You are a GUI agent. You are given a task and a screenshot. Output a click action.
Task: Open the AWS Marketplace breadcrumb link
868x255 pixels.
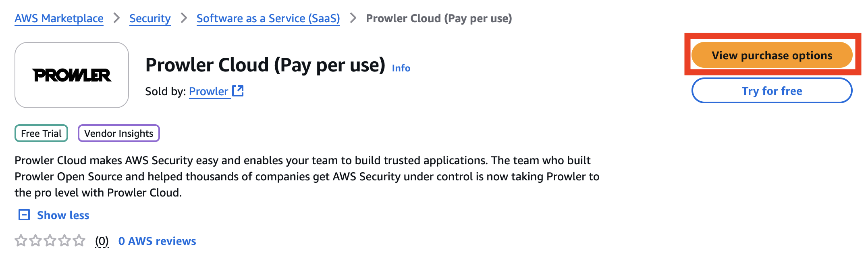pos(59,18)
